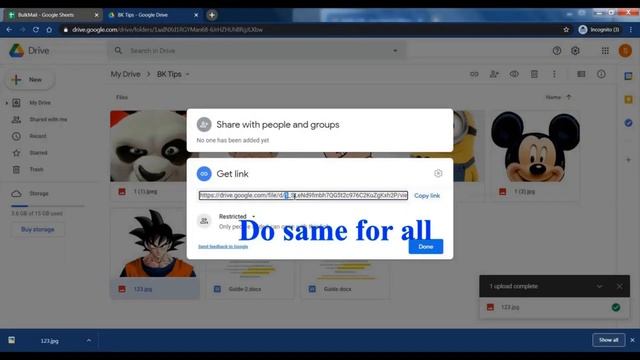Click the storage usage bar

tap(48, 206)
